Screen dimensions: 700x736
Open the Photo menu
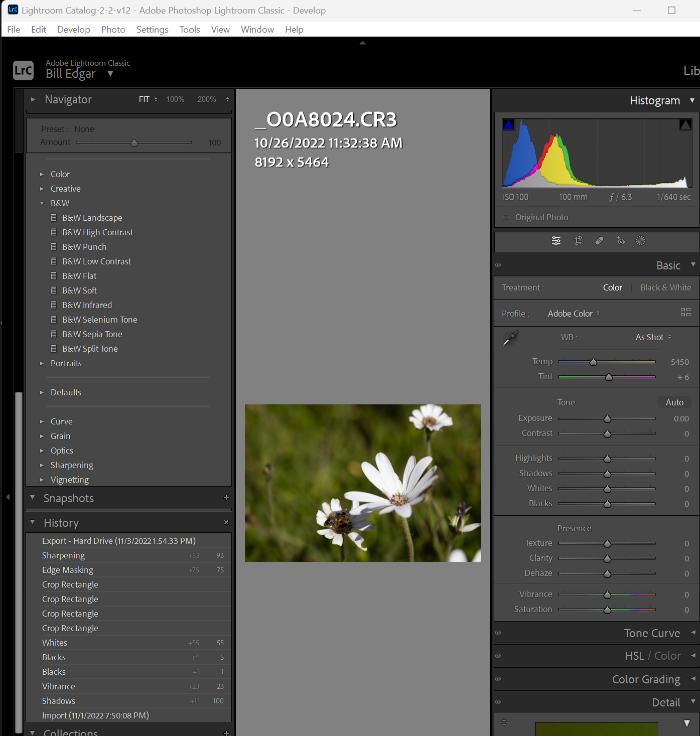tap(113, 29)
